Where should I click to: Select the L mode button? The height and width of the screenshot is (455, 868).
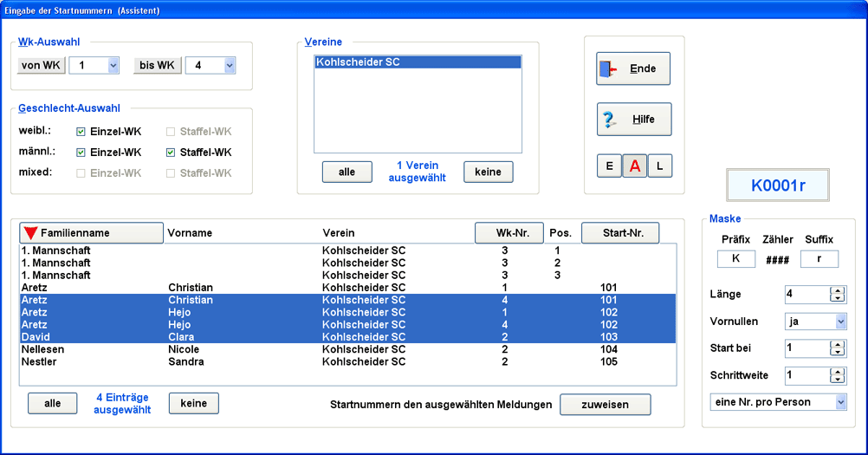660,166
